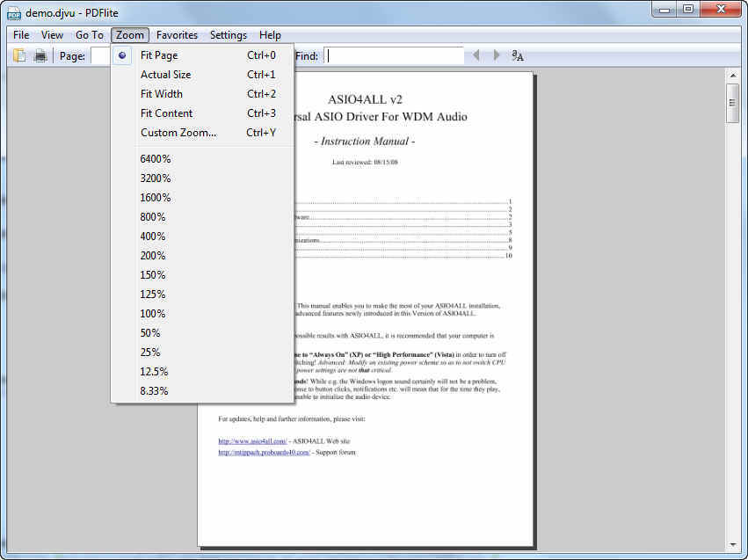The image size is (748, 560).
Task: Open the asio4all.com website link
Action: click(x=252, y=441)
